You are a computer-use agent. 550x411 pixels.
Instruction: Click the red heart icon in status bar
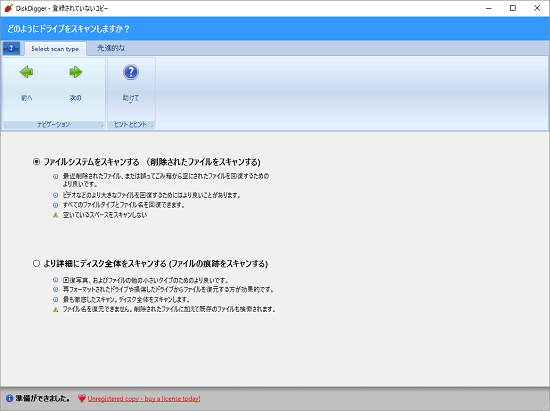81,398
